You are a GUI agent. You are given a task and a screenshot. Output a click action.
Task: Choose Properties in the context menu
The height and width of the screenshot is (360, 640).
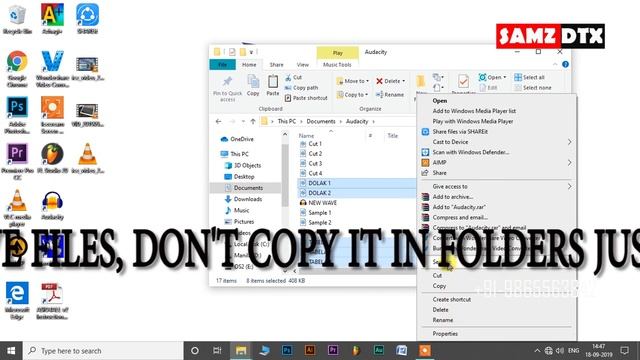[445, 334]
